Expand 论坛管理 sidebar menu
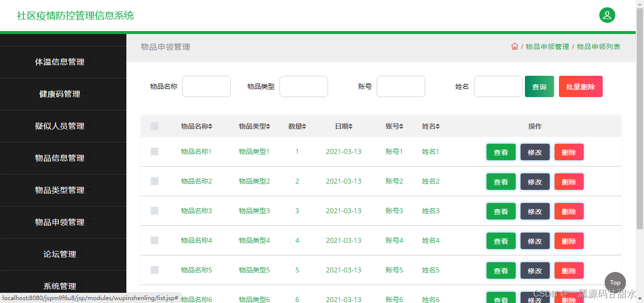The image size is (644, 303). 63,254
